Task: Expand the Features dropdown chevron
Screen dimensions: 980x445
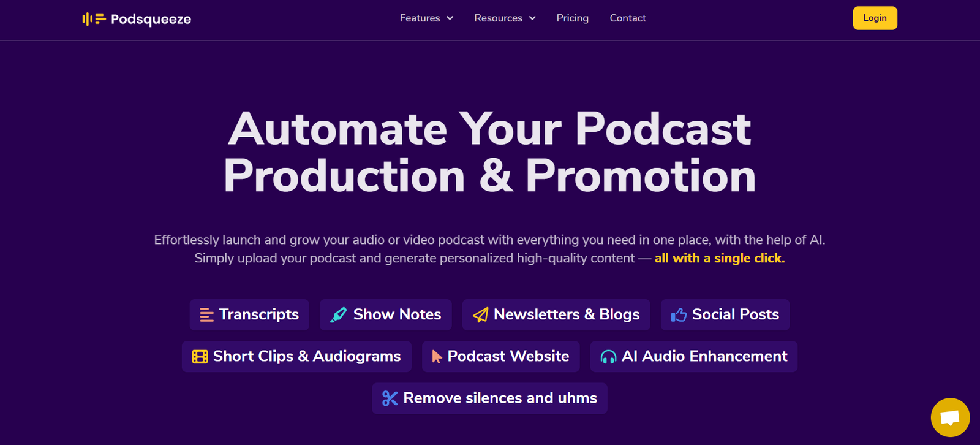Action: coord(450,18)
